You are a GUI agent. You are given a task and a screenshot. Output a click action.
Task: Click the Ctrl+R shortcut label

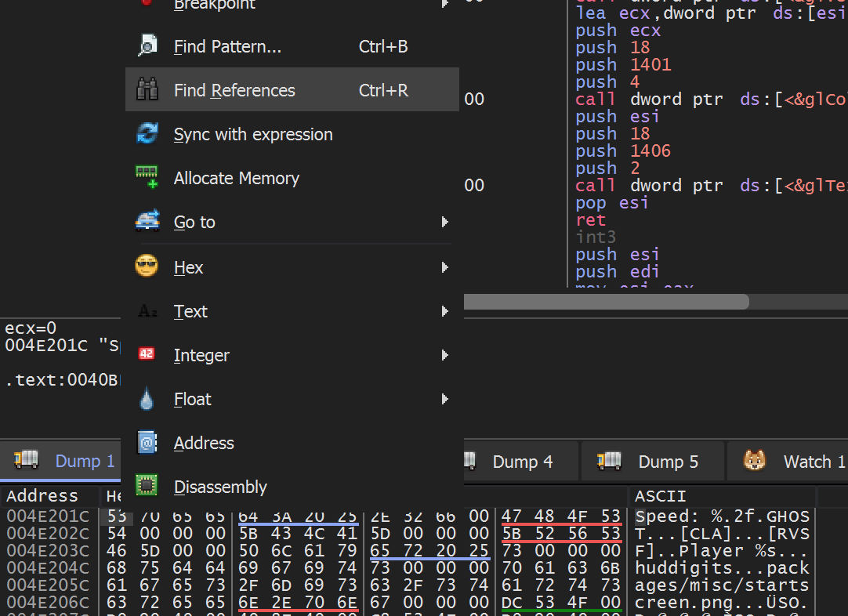[x=383, y=90]
